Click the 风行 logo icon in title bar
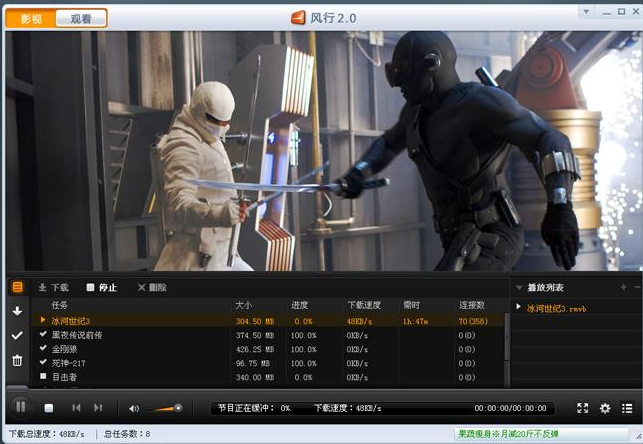Screen dimensions: 643x444 pos(298,18)
